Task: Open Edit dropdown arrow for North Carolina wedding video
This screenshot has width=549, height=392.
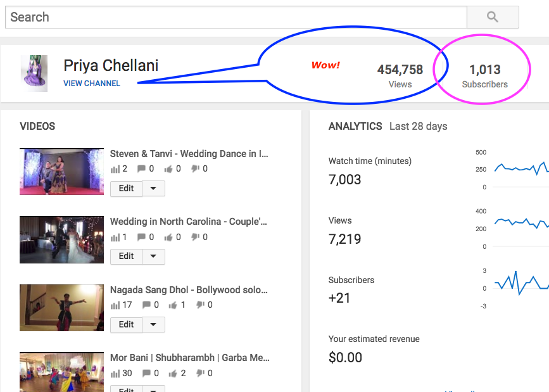Action: click(153, 256)
